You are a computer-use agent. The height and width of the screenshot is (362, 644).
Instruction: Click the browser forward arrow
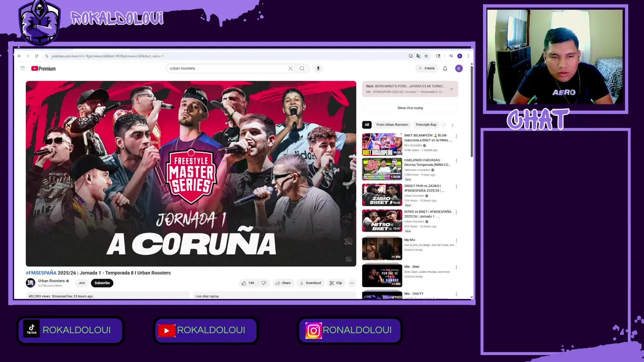click(x=28, y=56)
